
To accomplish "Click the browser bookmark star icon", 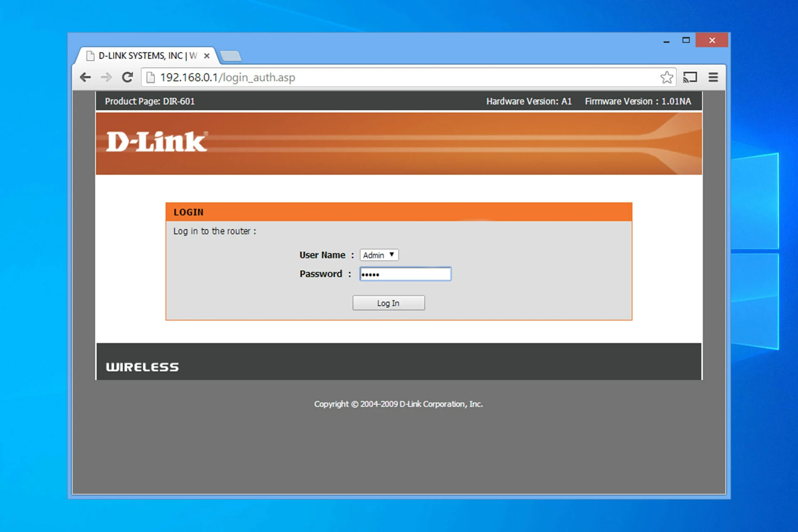I will click(666, 76).
